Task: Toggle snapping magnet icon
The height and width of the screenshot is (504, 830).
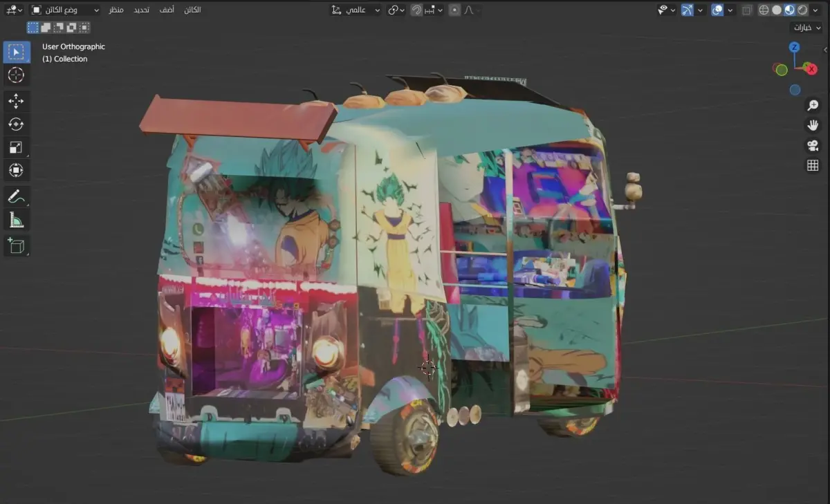Action: pos(416,10)
